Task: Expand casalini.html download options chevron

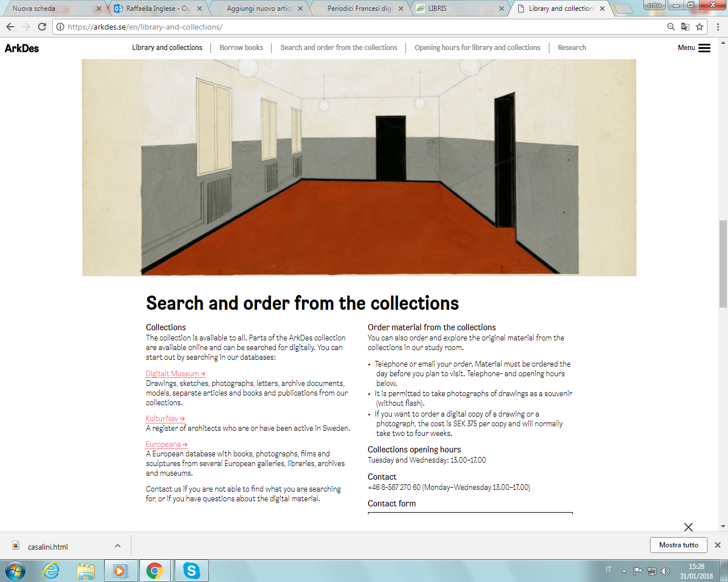Action: 118,546
